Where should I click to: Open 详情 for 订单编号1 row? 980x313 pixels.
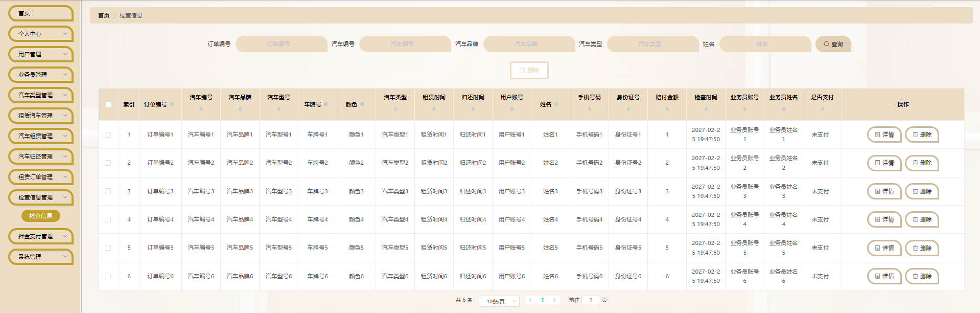point(884,135)
